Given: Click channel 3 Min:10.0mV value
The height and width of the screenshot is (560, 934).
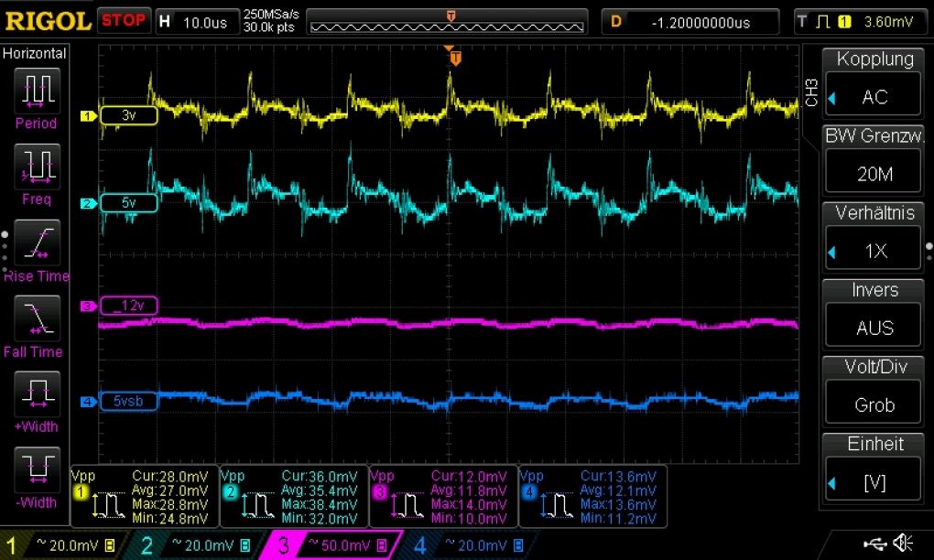Looking at the screenshot, I should point(469,518).
